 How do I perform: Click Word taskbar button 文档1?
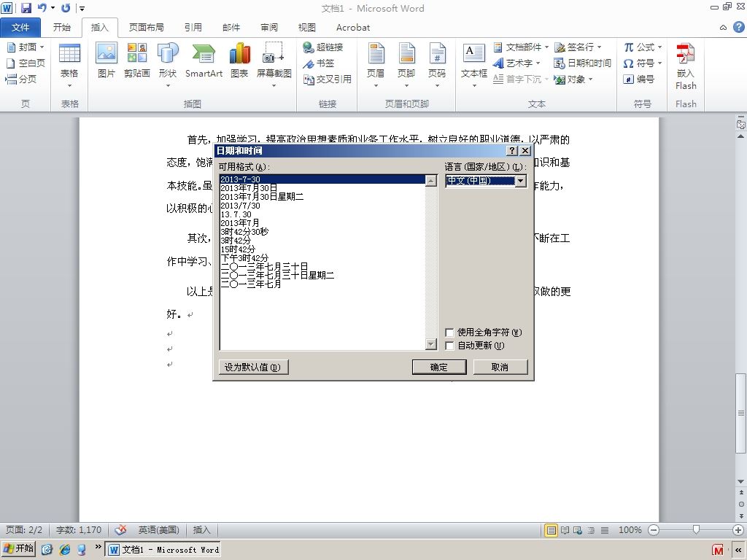click(163, 550)
